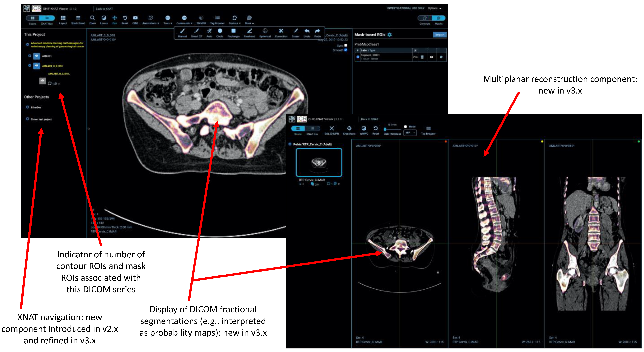The width and height of the screenshot is (644, 352).
Task: Show Contours in right panel
Action: tap(425, 18)
